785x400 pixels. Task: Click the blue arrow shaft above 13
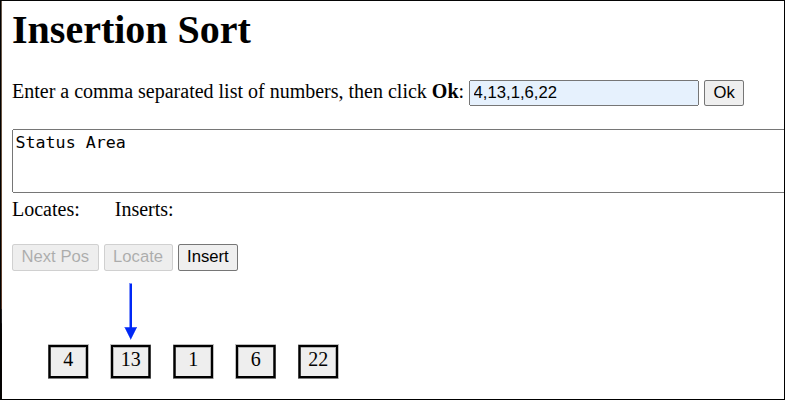coord(130,305)
